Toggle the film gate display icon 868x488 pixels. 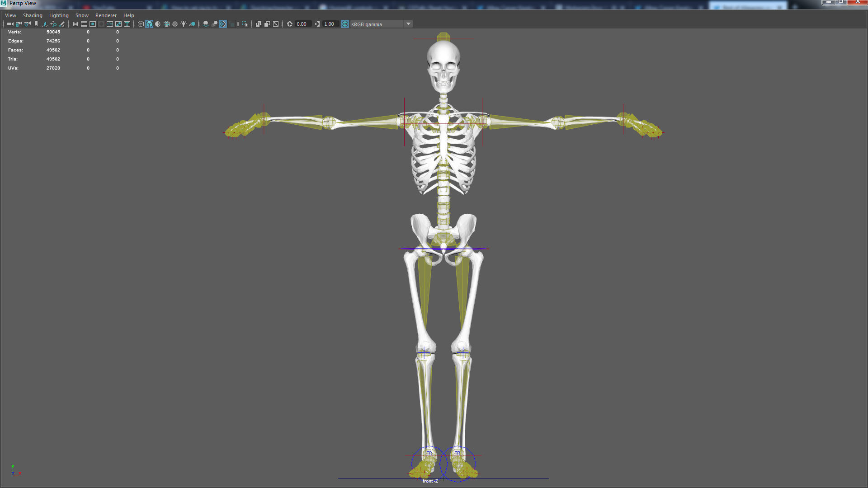(x=84, y=24)
